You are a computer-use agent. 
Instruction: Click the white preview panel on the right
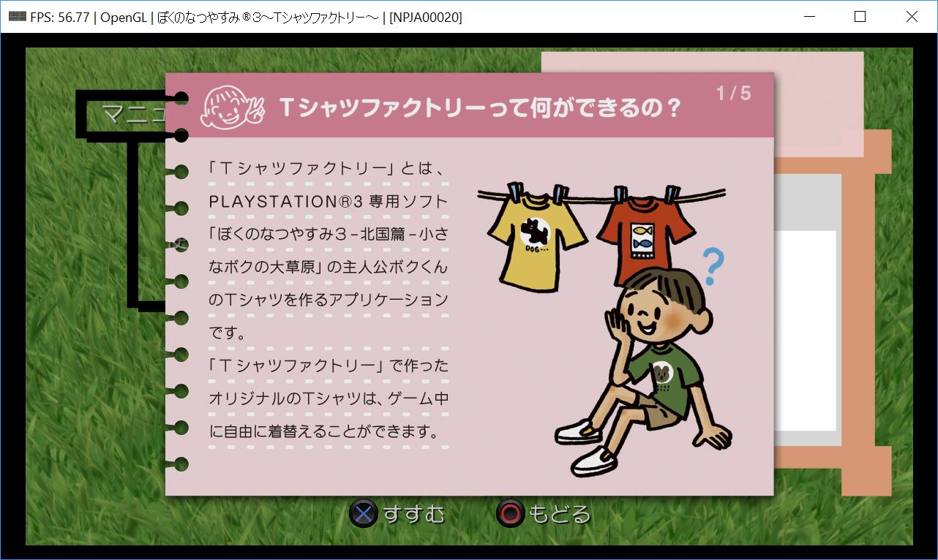pos(805,329)
